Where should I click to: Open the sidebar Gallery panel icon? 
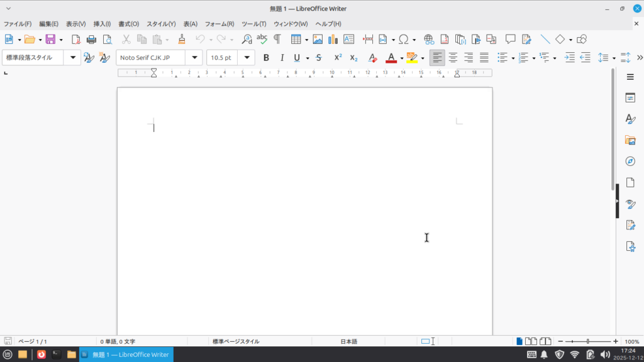[630, 140]
